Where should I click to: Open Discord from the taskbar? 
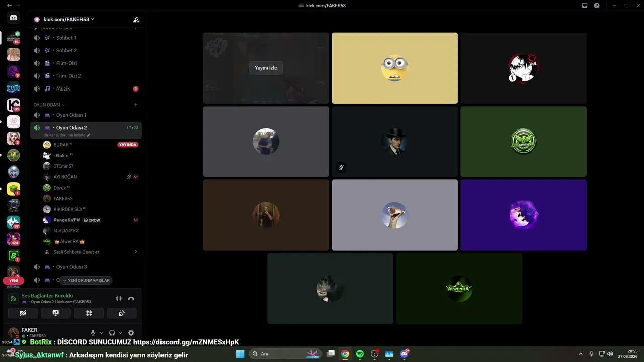404,354
